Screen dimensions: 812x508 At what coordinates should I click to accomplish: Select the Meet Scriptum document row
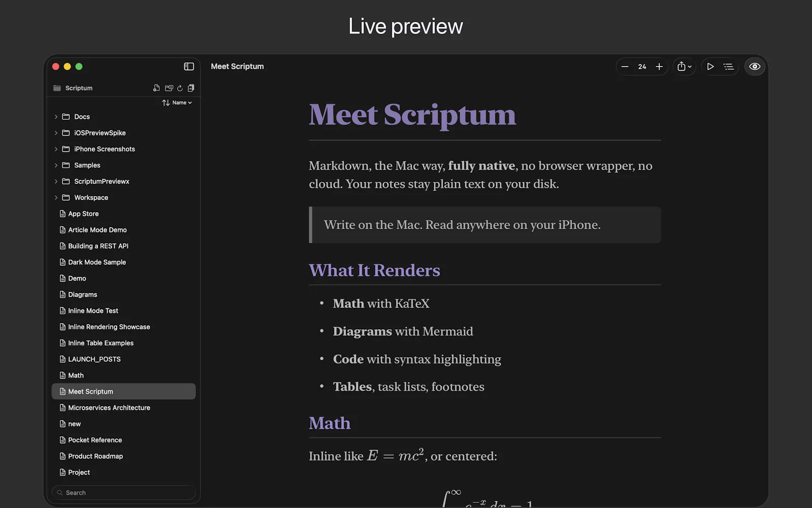(123, 392)
